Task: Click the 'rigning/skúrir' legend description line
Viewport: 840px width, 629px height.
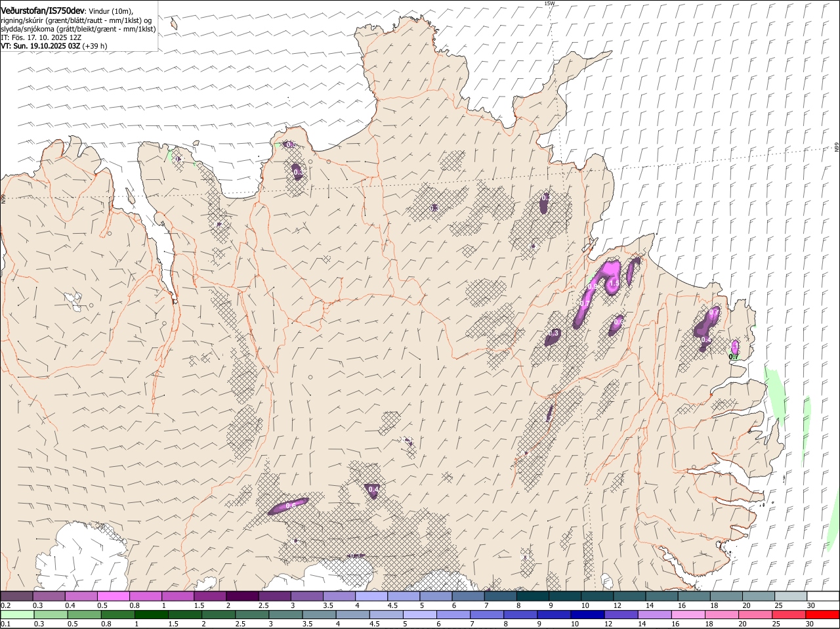Action: pyautogui.click(x=76, y=20)
